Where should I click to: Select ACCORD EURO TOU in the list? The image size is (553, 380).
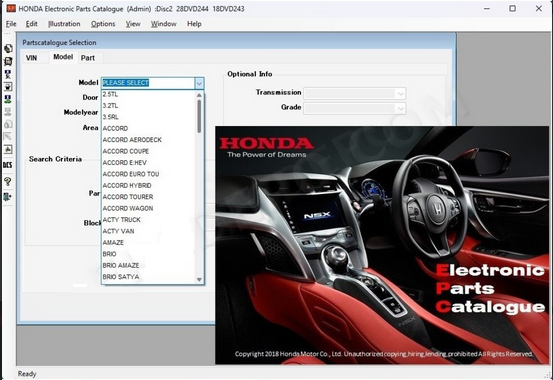coord(148,174)
